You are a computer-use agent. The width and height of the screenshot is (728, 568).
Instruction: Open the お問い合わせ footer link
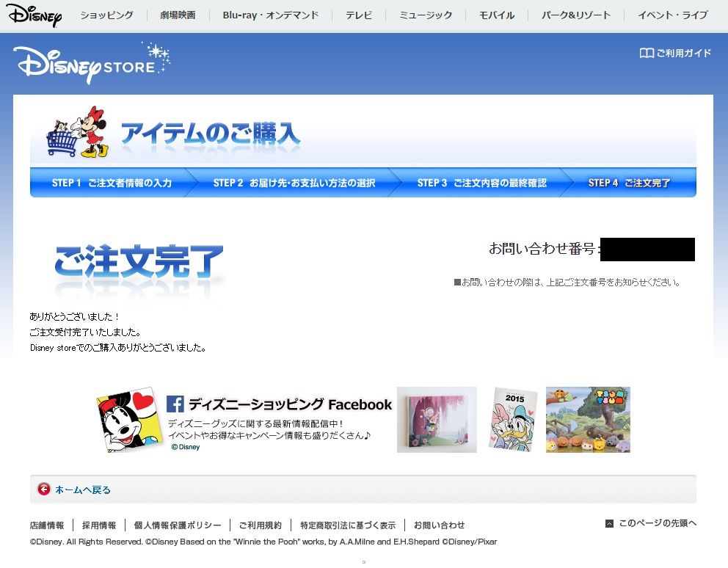point(439,525)
